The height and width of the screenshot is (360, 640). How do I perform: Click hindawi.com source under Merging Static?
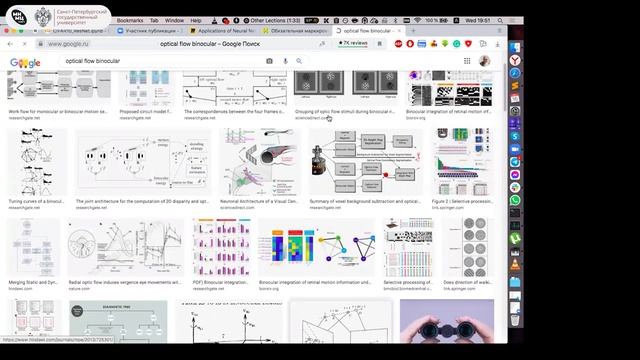[x=20, y=289]
